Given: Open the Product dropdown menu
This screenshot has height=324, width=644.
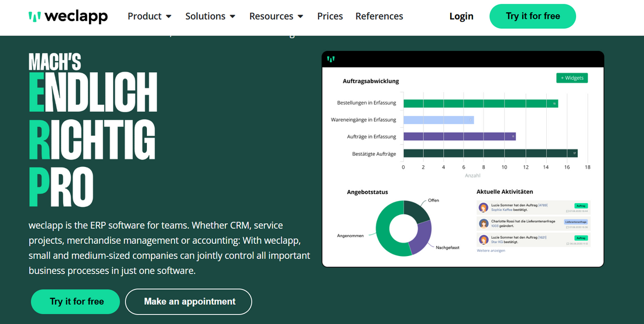Looking at the screenshot, I should coord(149,16).
